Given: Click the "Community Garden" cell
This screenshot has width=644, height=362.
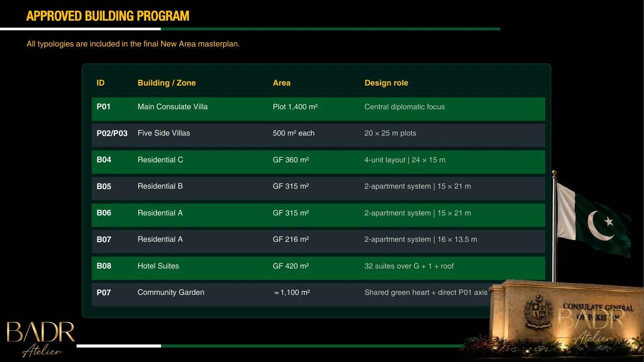Looking at the screenshot, I should click(171, 292).
